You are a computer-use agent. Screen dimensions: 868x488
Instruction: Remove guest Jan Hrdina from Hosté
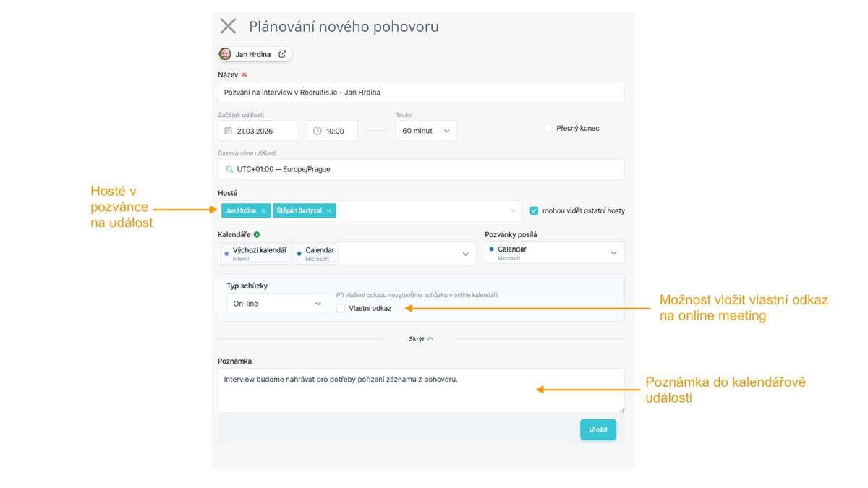pyautogui.click(x=263, y=211)
